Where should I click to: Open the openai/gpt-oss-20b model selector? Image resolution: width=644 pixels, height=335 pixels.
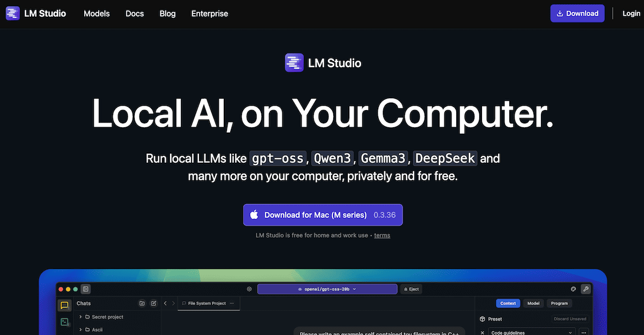[x=327, y=289]
